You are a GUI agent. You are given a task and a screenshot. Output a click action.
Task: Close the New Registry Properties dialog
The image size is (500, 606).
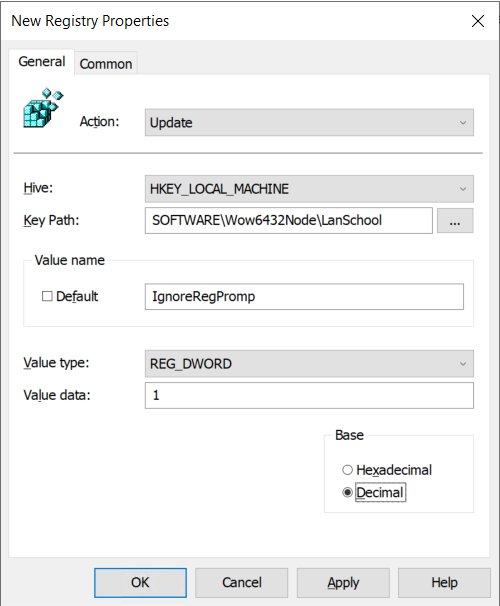pos(478,21)
